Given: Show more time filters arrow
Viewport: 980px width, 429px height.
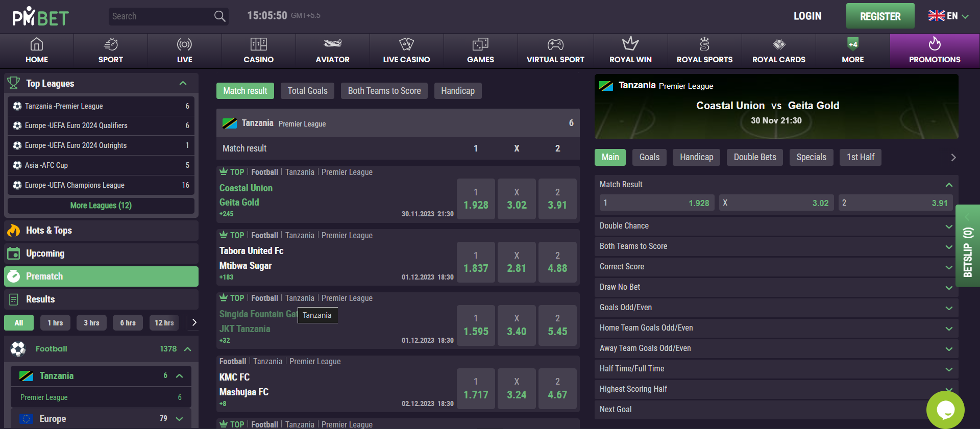Looking at the screenshot, I should tap(194, 322).
